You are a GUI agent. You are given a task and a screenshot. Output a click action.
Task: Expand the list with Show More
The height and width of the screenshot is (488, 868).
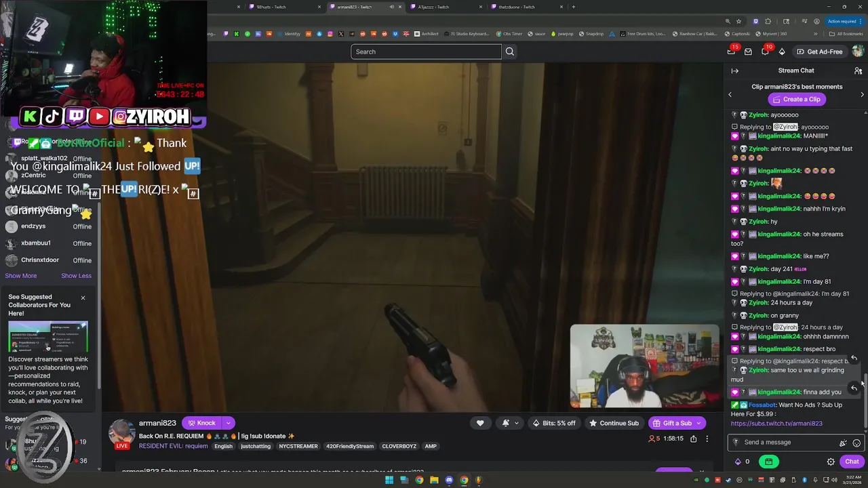21,276
